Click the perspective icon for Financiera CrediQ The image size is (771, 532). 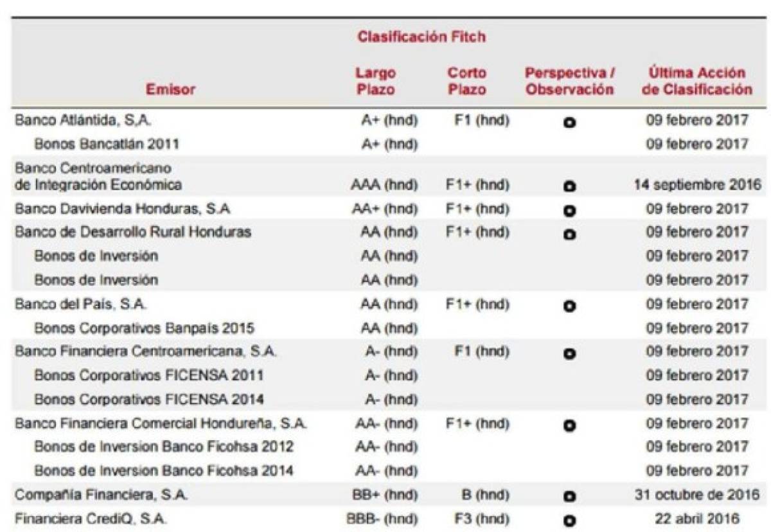pos(569,520)
